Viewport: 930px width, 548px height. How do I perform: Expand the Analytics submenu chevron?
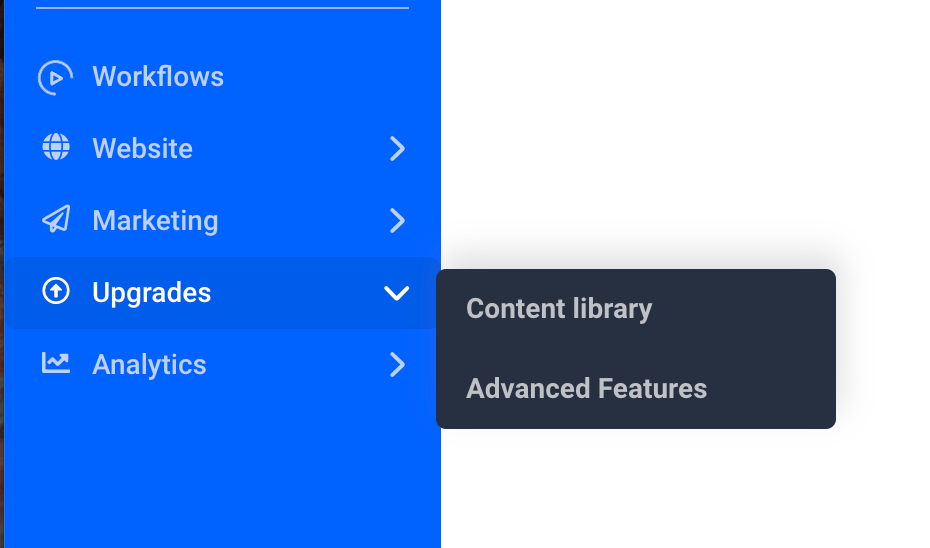pyautogui.click(x=397, y=365)
